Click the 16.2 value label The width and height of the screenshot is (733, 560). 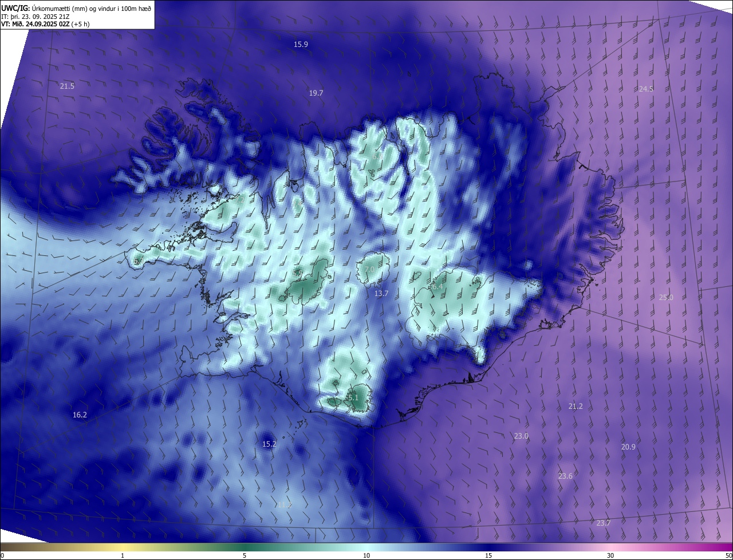80,415
